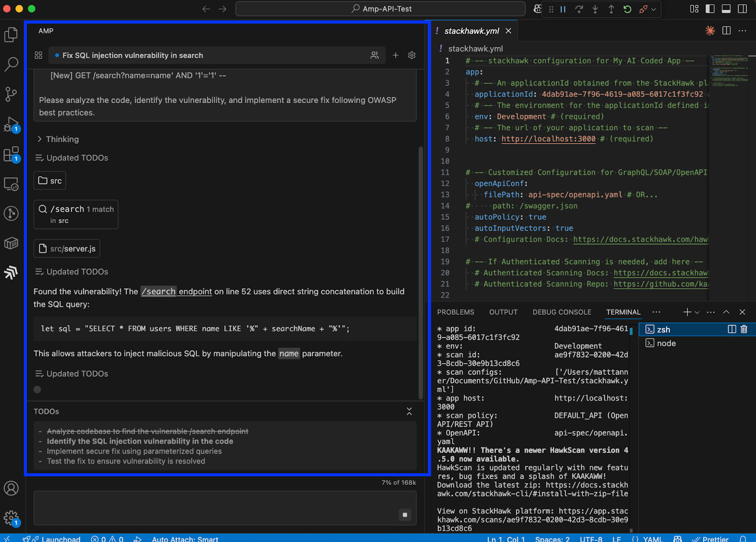Go back using the navigation arrow
The height and width of the screenshot is (542, 756).
tap(206, 9)
